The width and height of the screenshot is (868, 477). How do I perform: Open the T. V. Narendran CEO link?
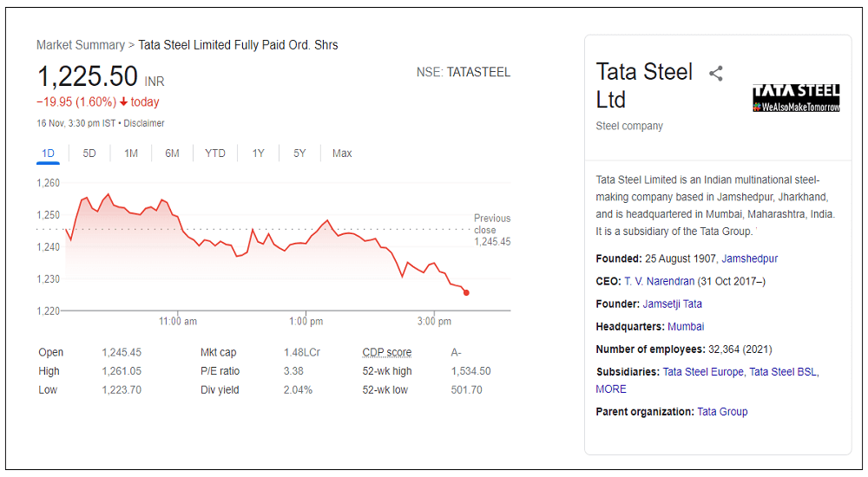660,281
